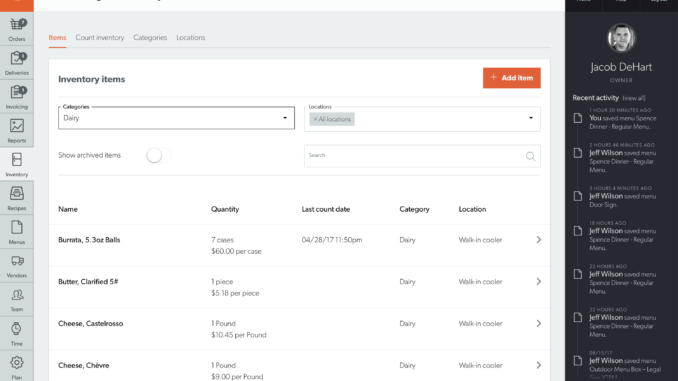The width and height of the screenshot is (678, 381).
Task: Open the Categories dropdown showing Dairy
Action: point(176,118)
